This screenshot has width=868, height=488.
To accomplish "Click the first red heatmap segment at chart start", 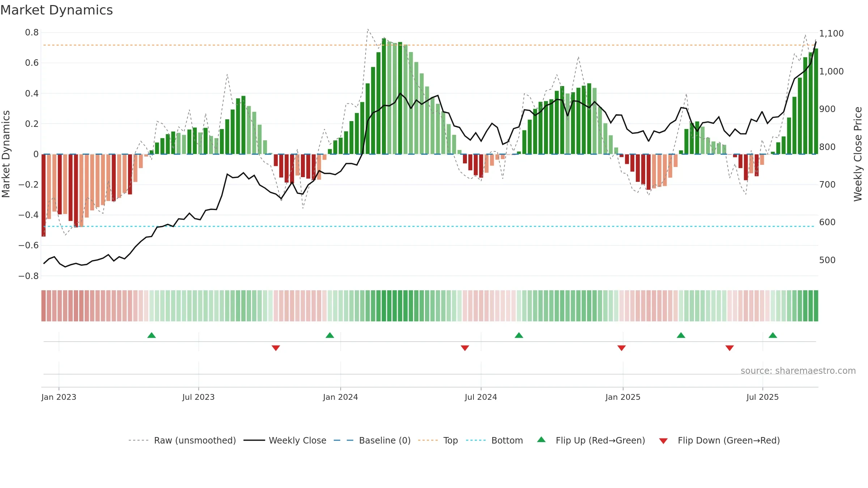I will (43, 306).
